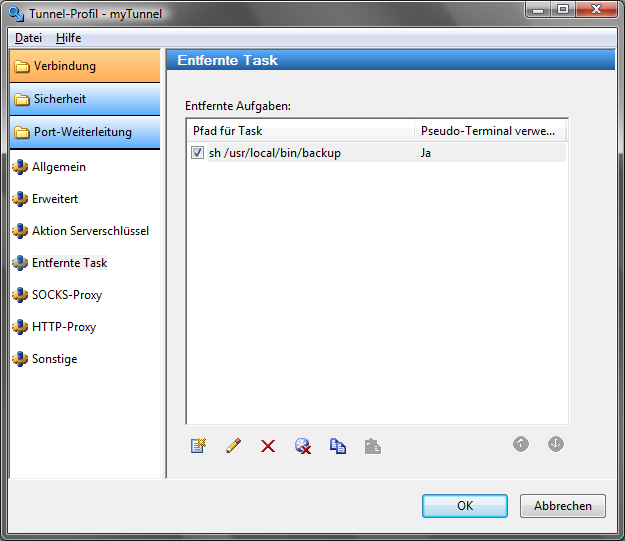Move task down with arrow icon
Screen dimensions: 625x541
pos(556,444)
